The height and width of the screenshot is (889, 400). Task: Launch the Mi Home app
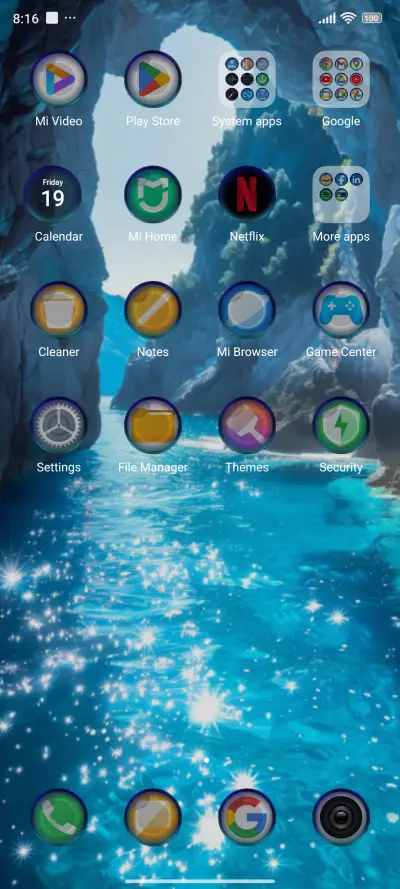click(x=152, y=194)
